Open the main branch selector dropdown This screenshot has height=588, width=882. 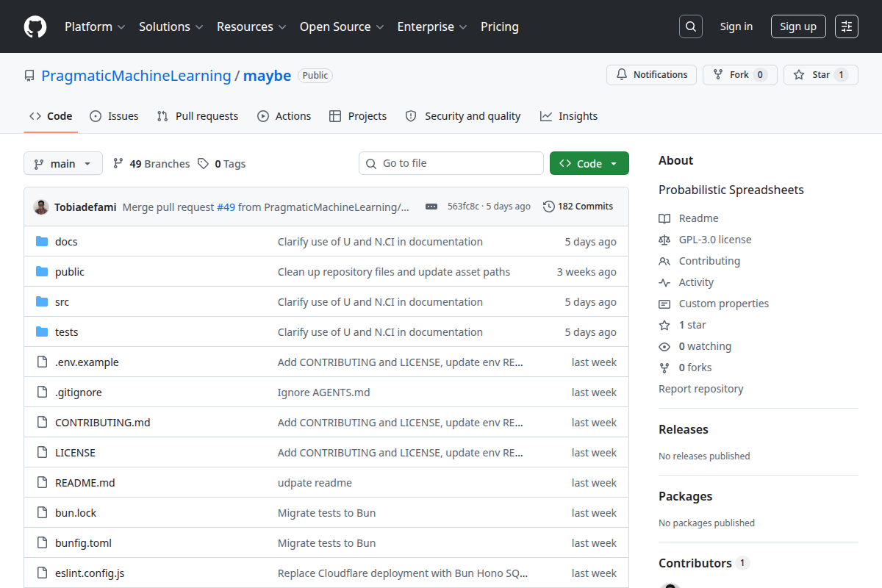tap(63, 163)
